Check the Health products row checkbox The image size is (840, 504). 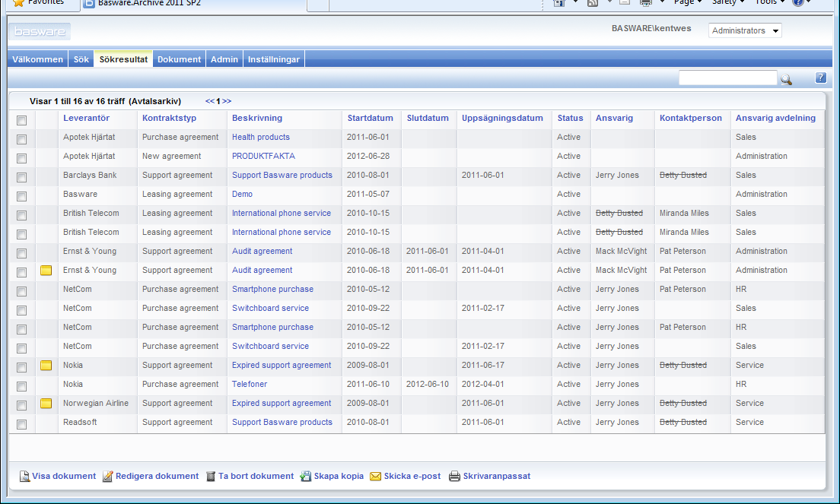pyautogui.click(x=21, y=139)
